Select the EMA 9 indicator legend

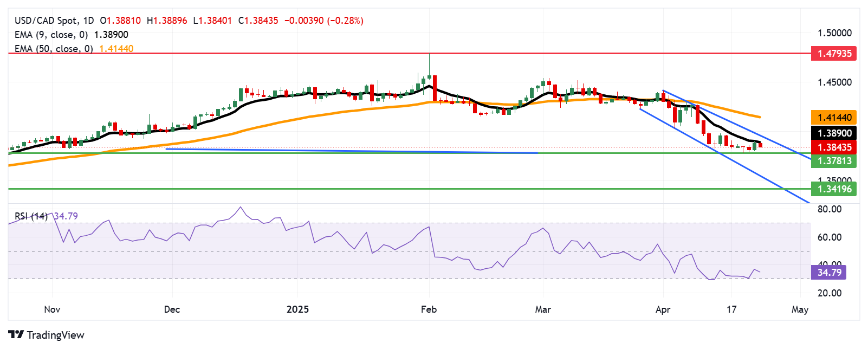[x=72, y=35]
